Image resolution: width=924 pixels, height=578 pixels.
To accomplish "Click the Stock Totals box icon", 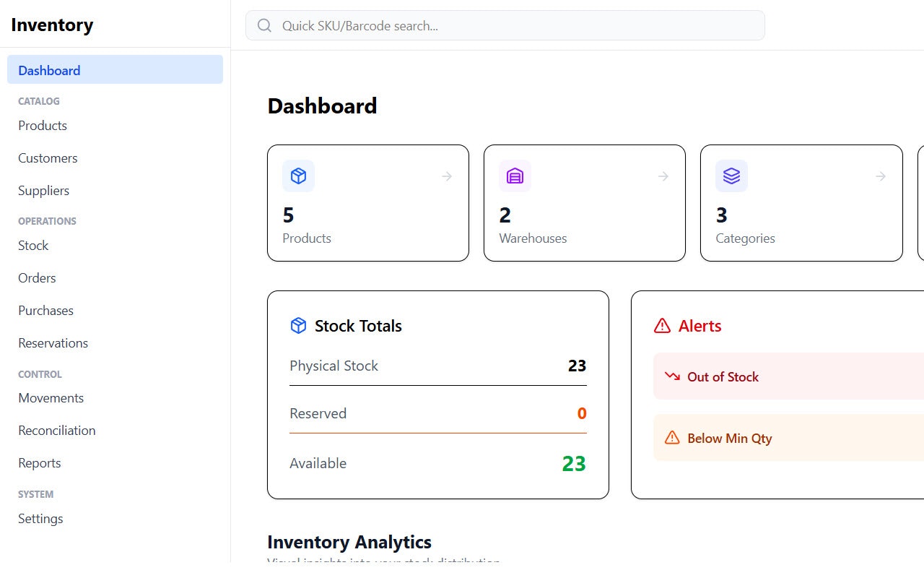I will coord(298,326).
